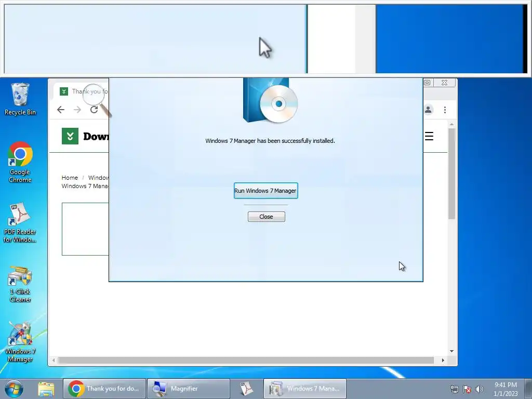This screenshot has width=532, height=399.
Task: Click the scrollbar down arrow in Chrome
Action: click(451, 351)
